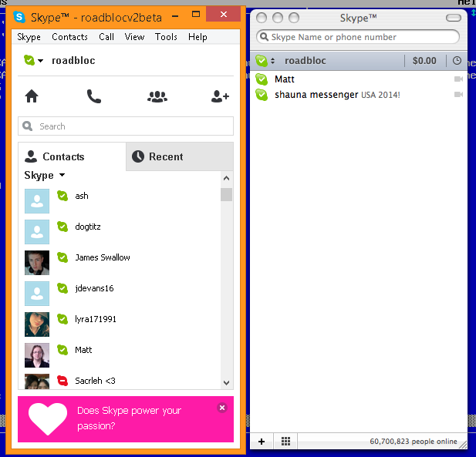Viewport: 476px width, 457px height.
Task: Click the red do-not-disturb icon for Sacrleh
Action: tap(62, 381)
